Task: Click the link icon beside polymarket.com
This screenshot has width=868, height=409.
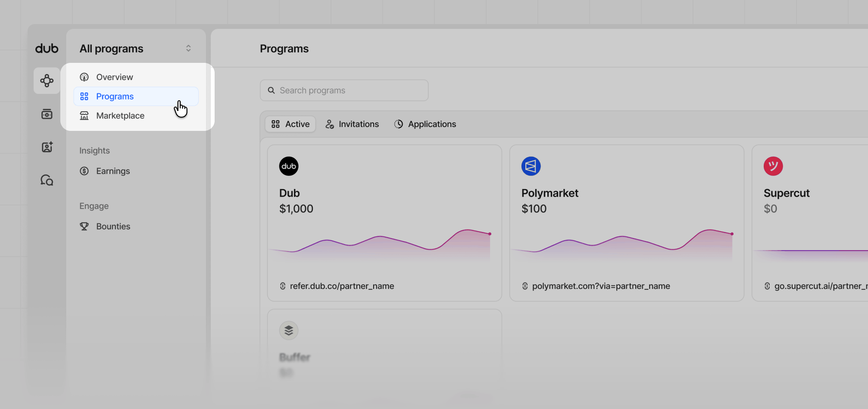Action: (525, 286)
